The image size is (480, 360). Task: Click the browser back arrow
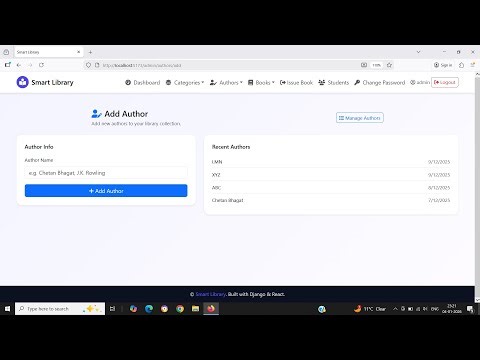click(x=19, y=65)
